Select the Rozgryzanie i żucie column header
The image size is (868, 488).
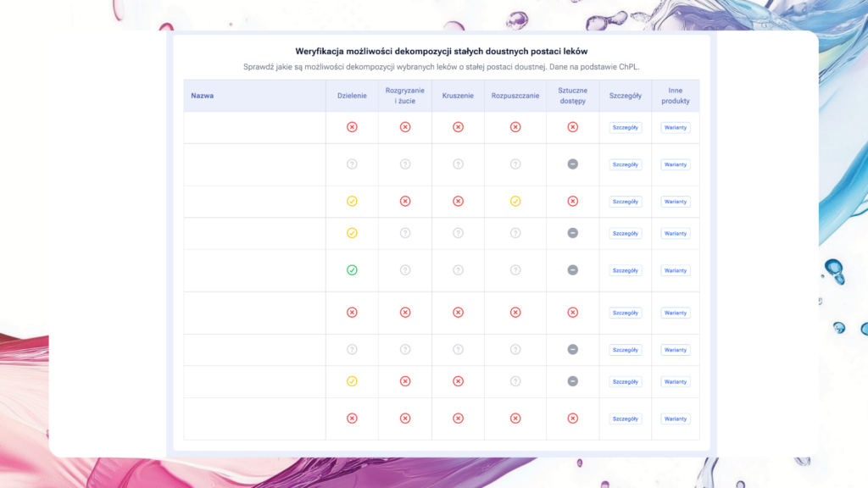pos(404,96)
